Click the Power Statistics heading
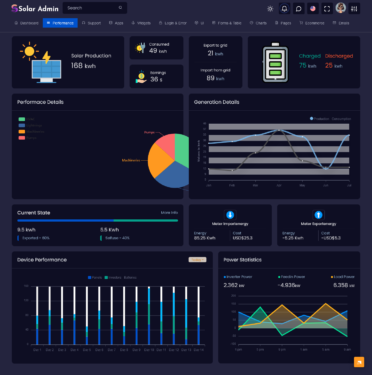Image resolution: width=372 pixels, height=375 pixels. pos(243,260)
